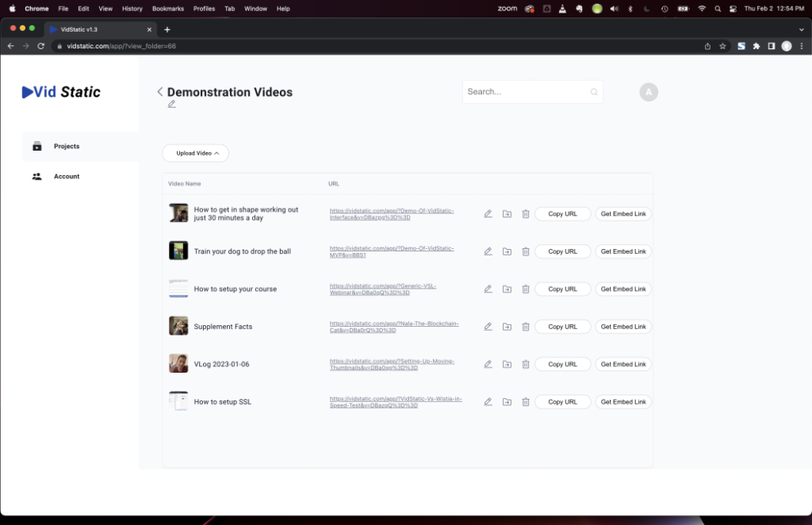Click trash icon for Train your dog video

click(x=525, y=251)
